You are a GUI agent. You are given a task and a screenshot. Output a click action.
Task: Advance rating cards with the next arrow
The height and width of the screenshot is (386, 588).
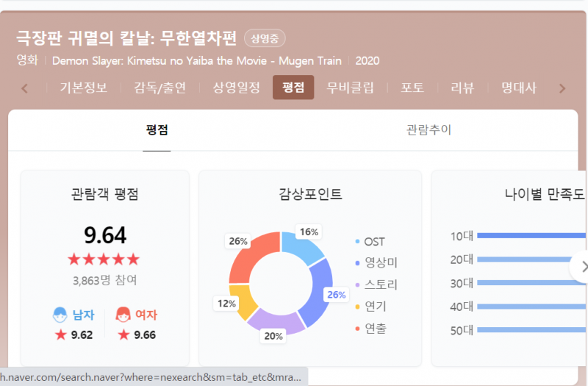click(581, 267)
